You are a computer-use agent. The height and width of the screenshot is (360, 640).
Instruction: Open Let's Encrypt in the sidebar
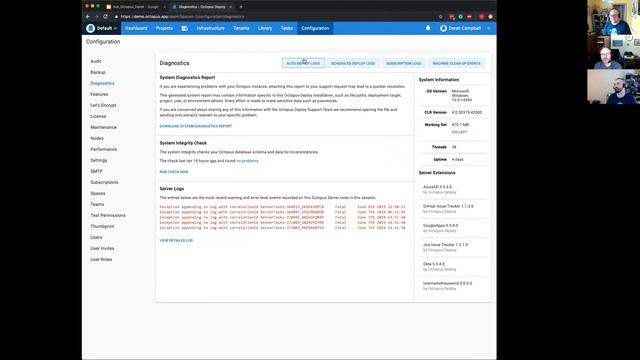click(x=103, y=105)
